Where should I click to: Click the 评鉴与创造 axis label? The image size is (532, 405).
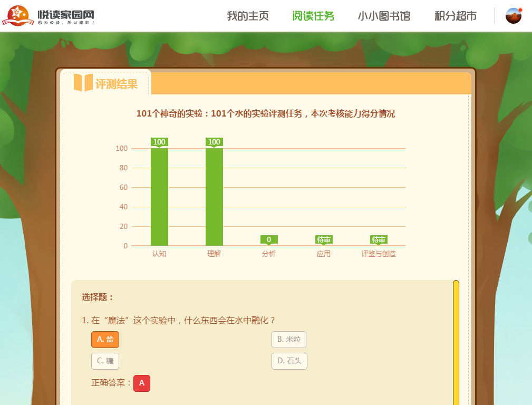pos(379,254)
